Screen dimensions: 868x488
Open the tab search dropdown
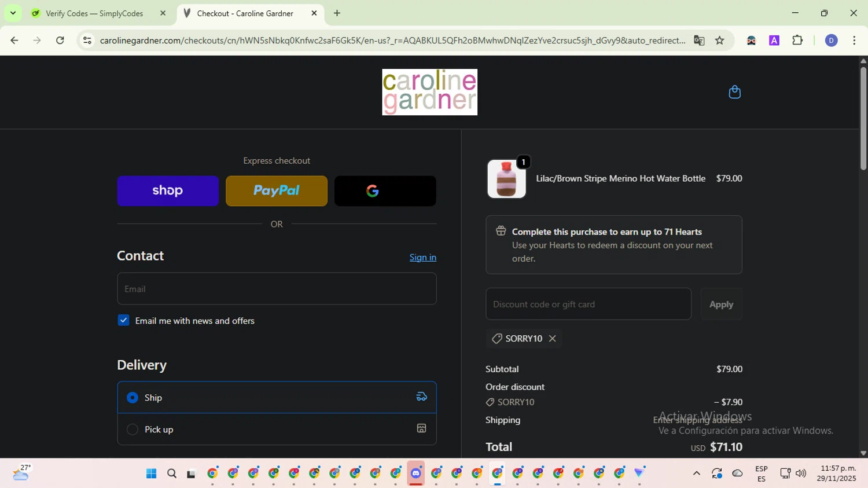tap(13, 13)
